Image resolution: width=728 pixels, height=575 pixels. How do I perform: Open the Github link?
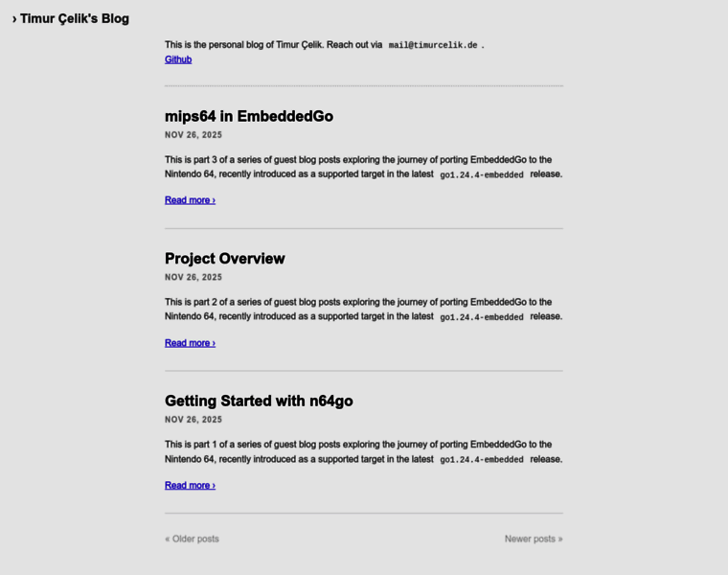click(x=178, y=59)
